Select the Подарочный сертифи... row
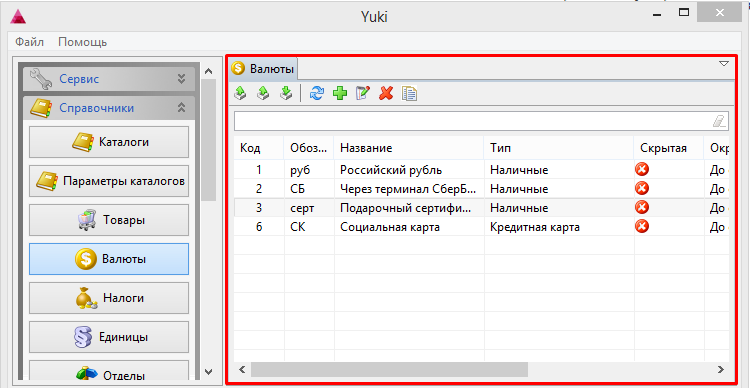The image size is (750, 388). 482,208
